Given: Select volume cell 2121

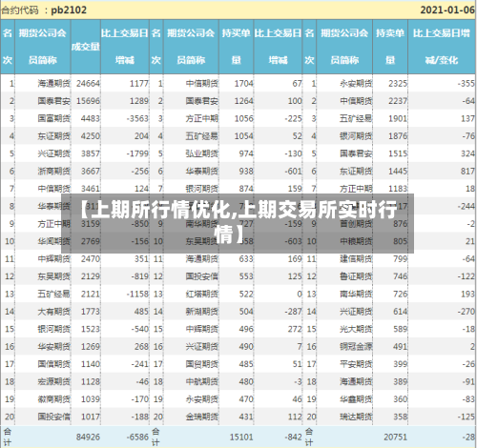Looking at the screenshot, I should (x=91, y=294).
